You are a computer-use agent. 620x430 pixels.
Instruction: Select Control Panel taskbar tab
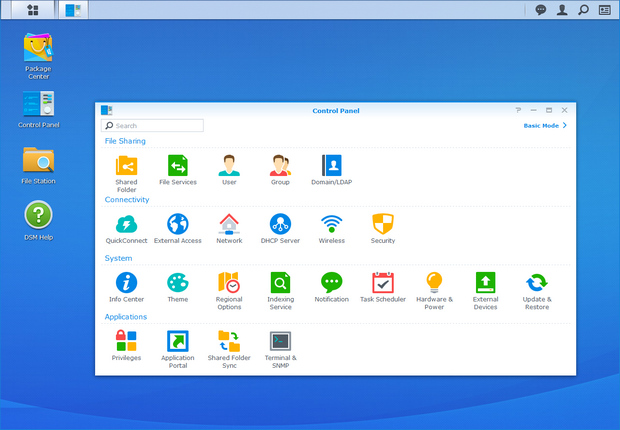(73, 10)
